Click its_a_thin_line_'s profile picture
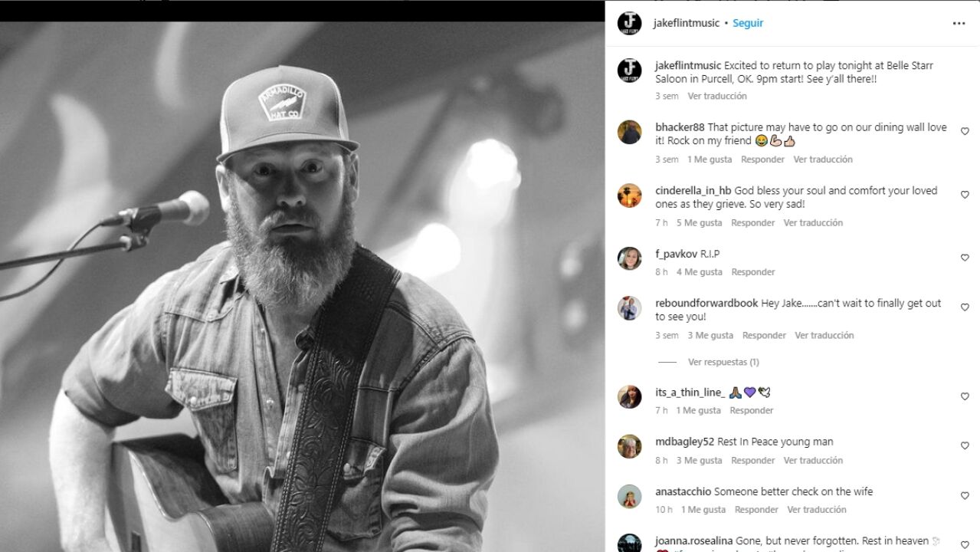This screenshot has width=980, height=552. [629, 396]
